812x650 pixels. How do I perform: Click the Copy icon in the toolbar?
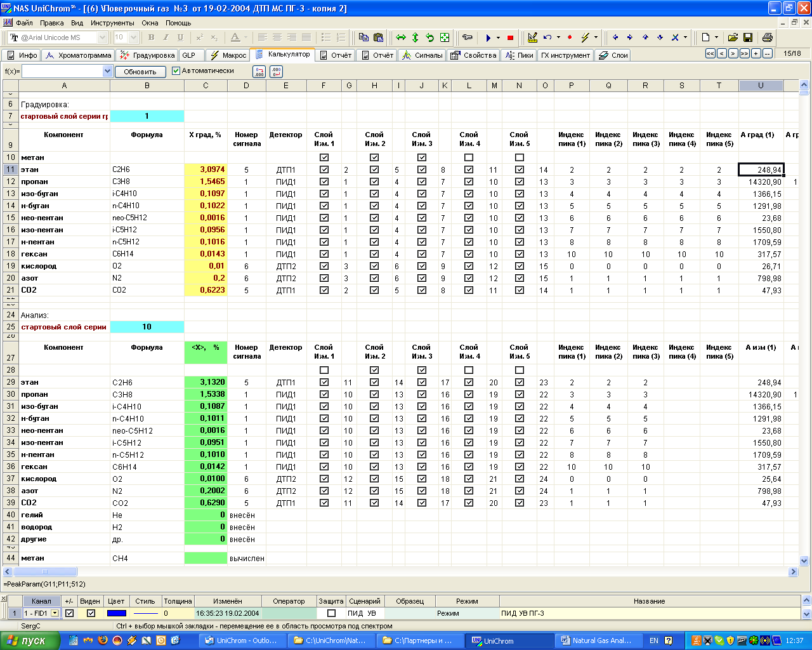(363, 37)
